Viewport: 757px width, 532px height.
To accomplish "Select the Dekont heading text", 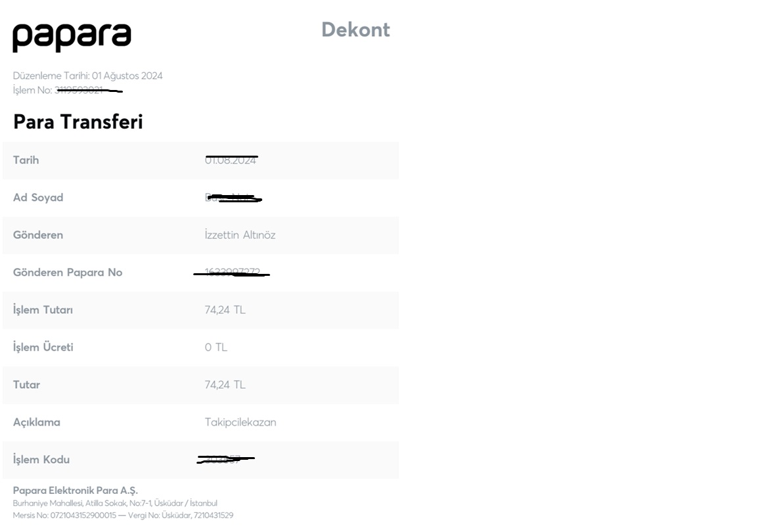I will tap(356, 30).
